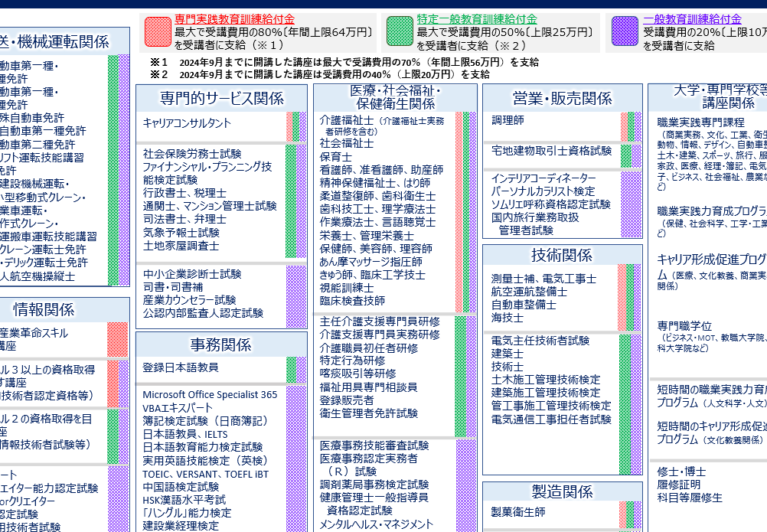This screenshot has height=532, width=767.
Task: Click the 製菓衛生師 entry under 製造関係
Action: pos(518,512)
